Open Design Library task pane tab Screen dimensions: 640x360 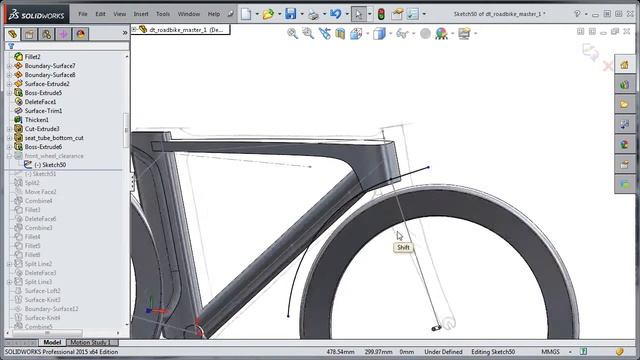click(x=624, y=85)
